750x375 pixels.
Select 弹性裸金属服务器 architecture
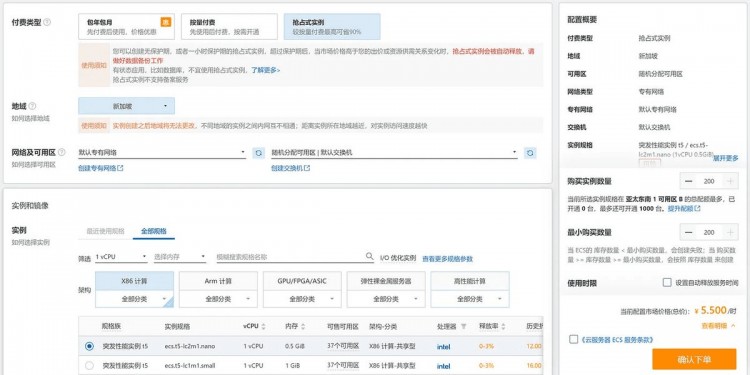pyautogui.click(x=386, y=281)
